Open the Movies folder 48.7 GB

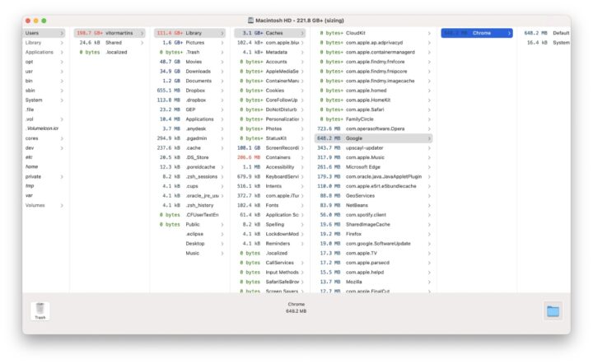190,62
